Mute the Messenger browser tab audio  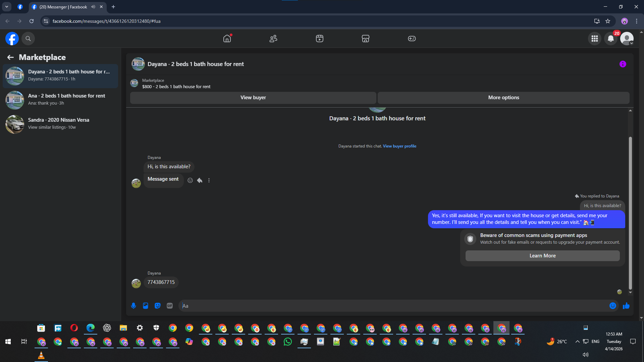click(93, 7)
